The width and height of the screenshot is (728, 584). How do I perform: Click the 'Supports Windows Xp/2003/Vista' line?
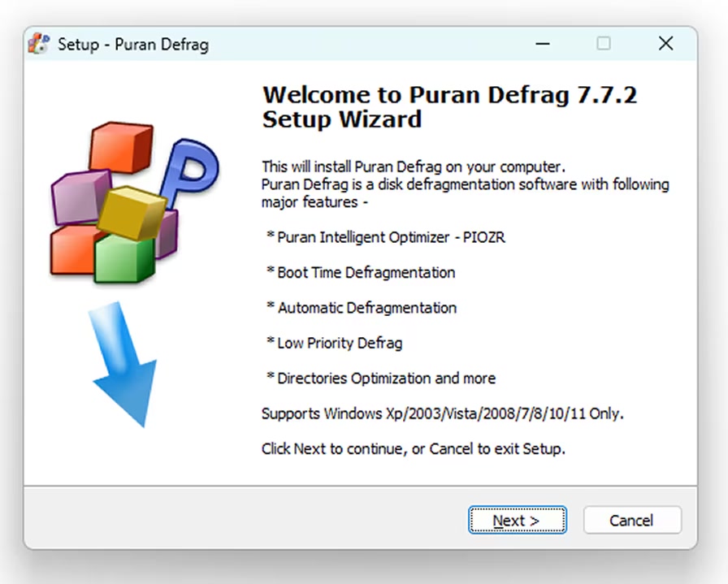(443, 413)
